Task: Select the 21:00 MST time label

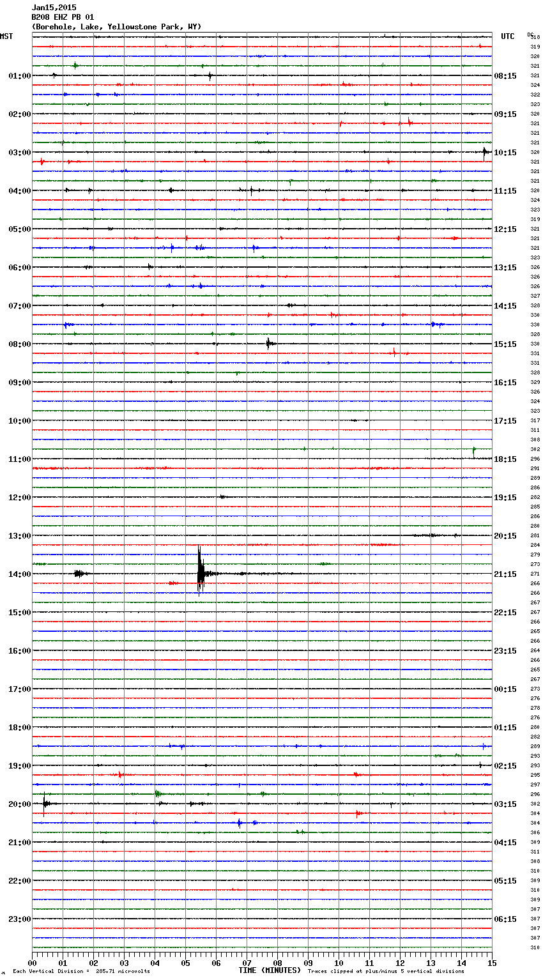Action: (20, 843)
